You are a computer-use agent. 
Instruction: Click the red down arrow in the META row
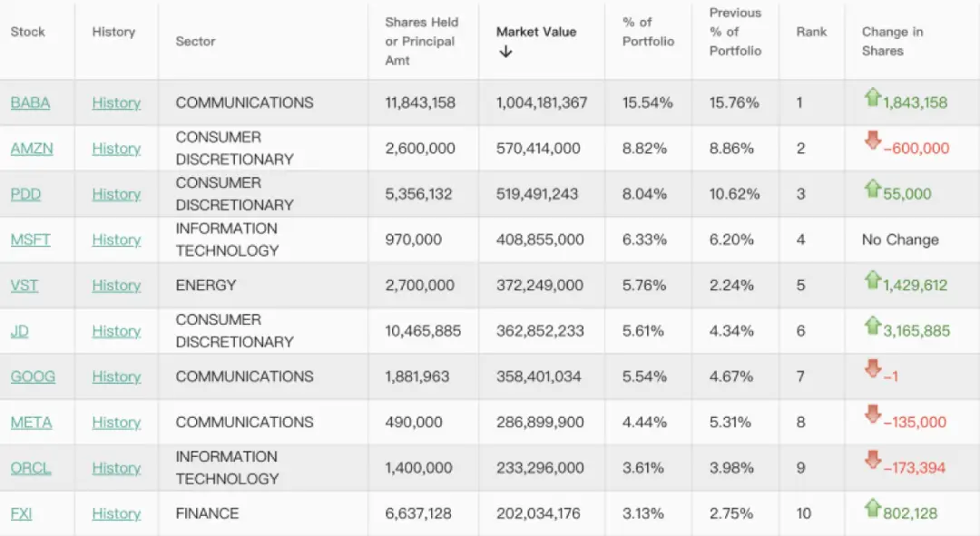872,415
